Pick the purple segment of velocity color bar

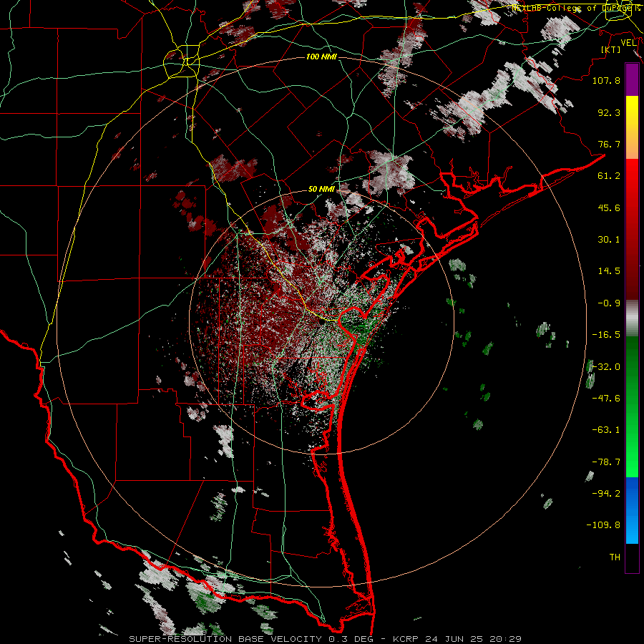click(632, 79)
